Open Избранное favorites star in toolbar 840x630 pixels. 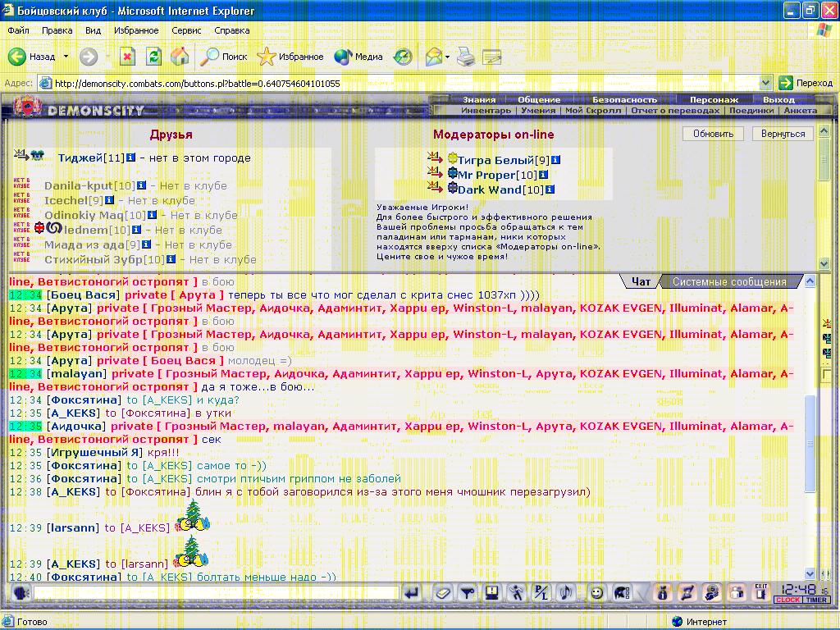(290, 57)
